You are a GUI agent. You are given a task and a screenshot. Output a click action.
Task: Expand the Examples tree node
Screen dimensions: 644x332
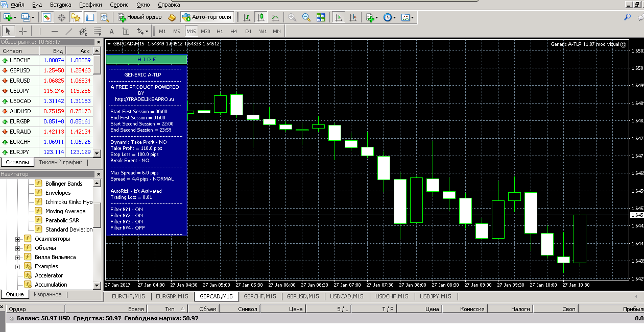[18, 266]
